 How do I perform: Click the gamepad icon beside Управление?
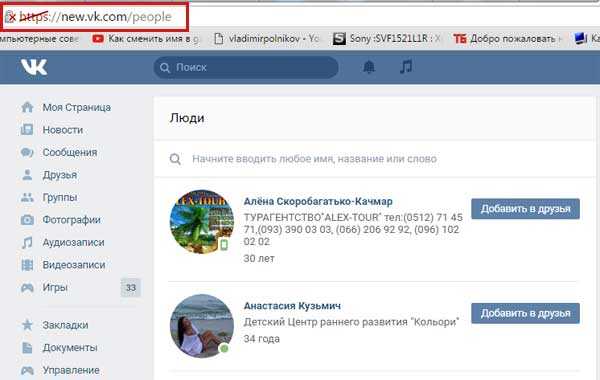[x=27, y=370]
